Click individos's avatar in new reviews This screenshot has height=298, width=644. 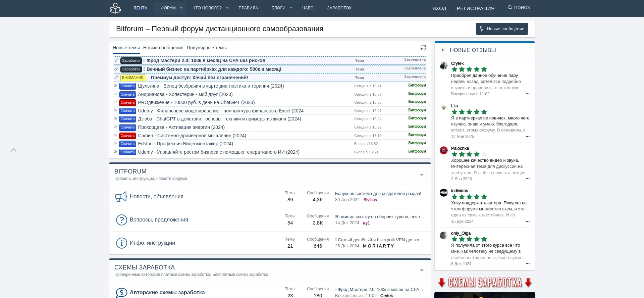[444, 193]
